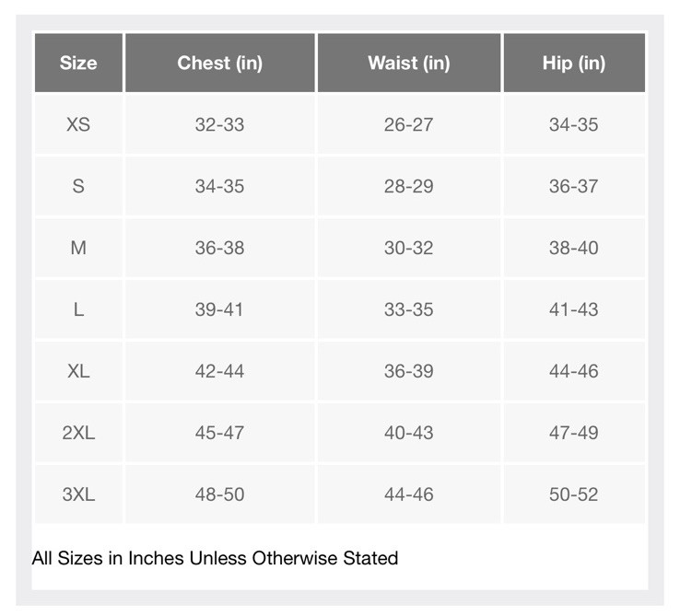Select the S size row label
The height and width of the screenshot is (616, 680).
[78, 186]
